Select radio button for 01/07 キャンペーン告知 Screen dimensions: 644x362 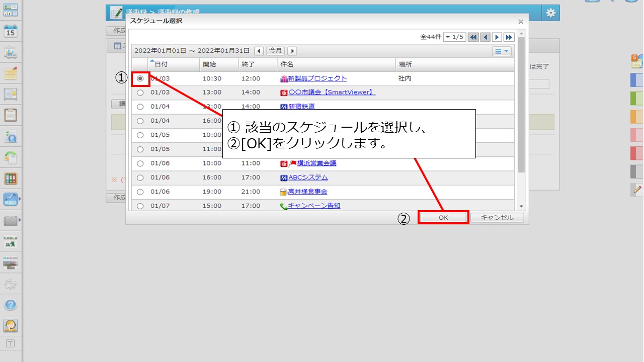tap(140, 206)
